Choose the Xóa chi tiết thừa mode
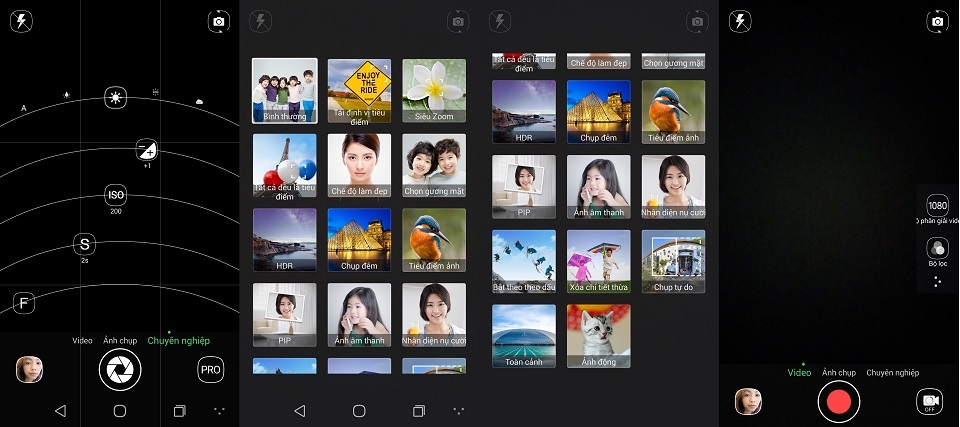The height and width of the screenshot is (427, 960). (x=599, y=262)
